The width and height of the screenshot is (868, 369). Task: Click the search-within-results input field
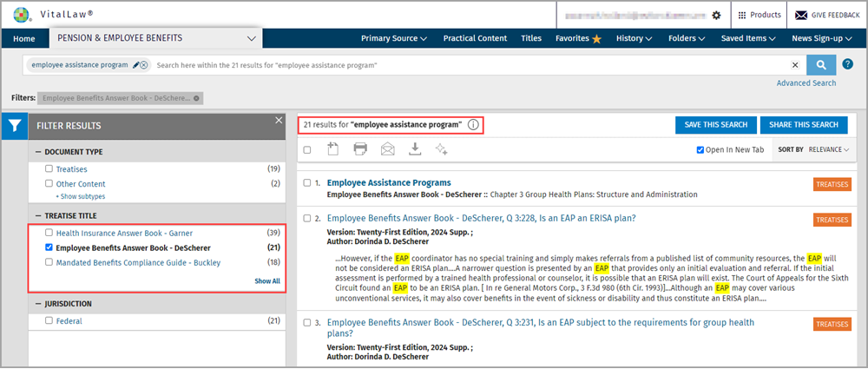point(470,65)
